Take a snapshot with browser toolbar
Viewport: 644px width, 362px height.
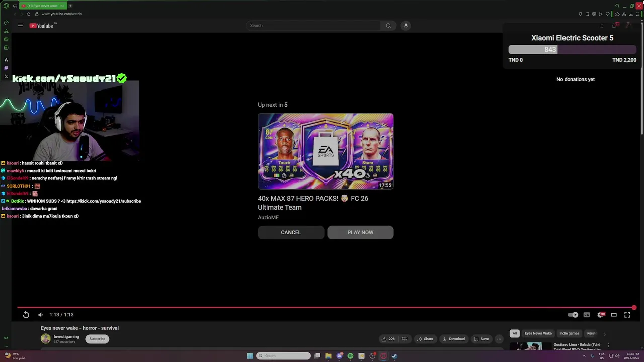(587, 14)
